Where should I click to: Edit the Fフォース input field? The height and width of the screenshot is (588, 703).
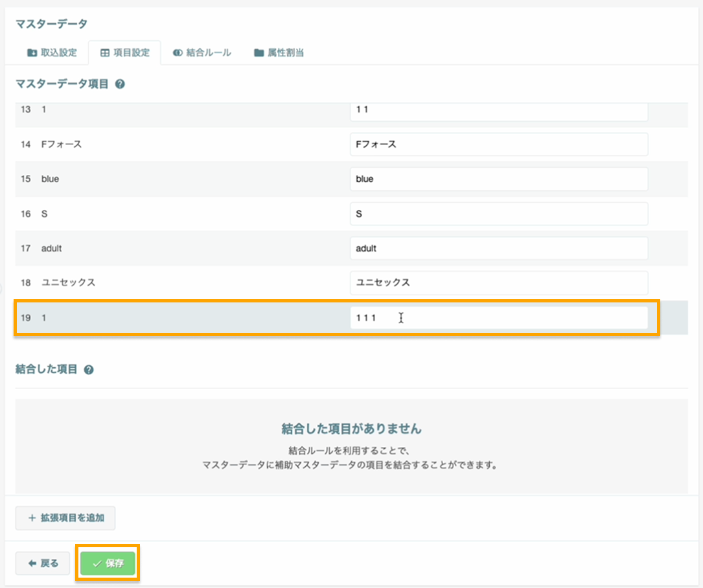(498, 144)
